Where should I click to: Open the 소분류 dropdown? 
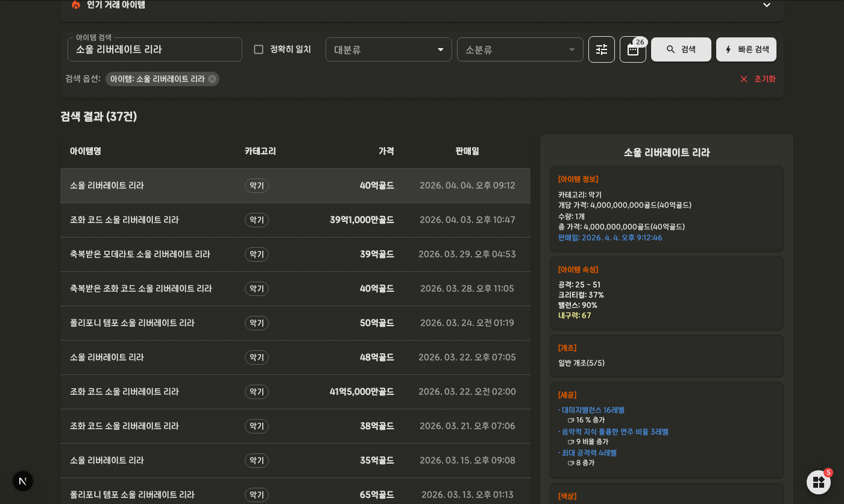[x=520, y=49]
